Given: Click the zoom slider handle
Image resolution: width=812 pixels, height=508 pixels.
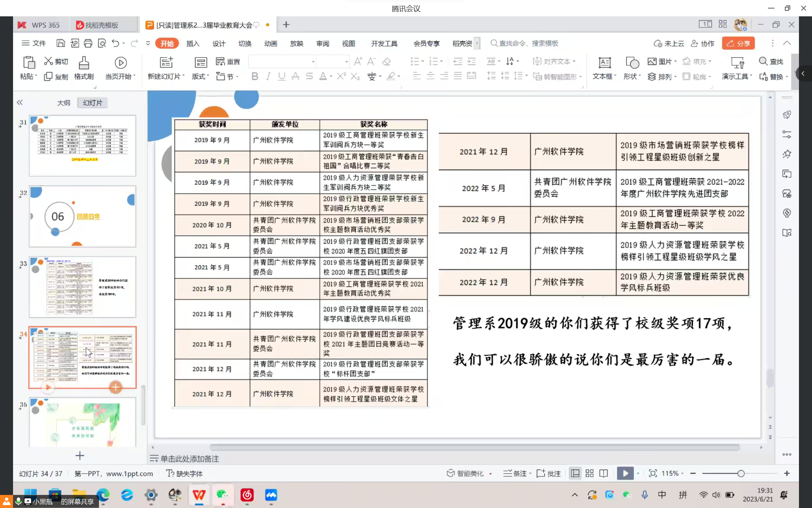Looking at the screenshot, I should (741, 473).
